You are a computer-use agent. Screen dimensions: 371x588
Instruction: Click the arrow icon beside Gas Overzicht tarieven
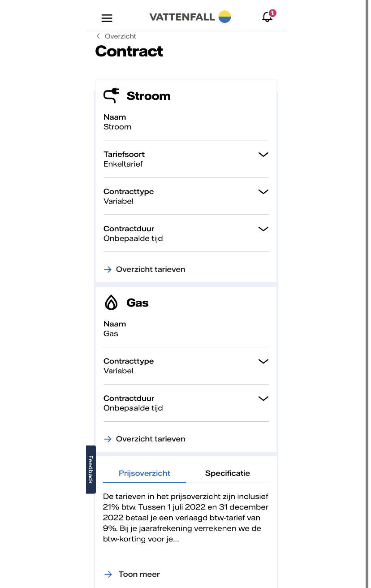[108, 439]
